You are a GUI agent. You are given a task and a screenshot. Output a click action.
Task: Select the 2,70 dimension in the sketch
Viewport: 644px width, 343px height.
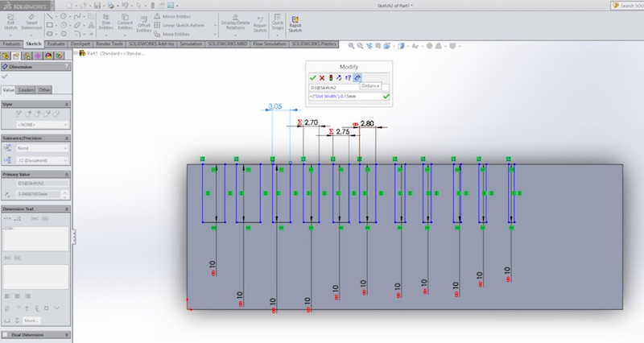tap(312, 122)
